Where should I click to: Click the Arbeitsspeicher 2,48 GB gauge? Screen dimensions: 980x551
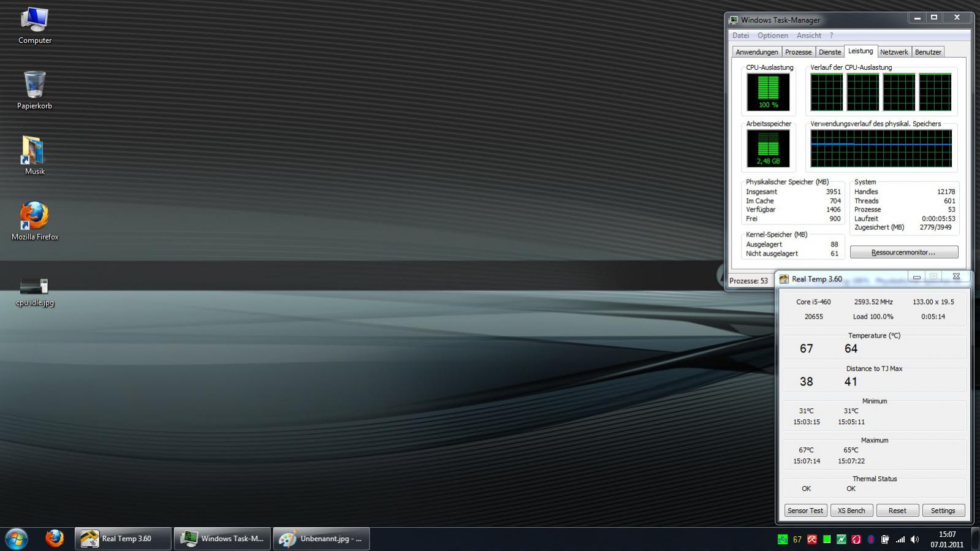click(x=768, y=148)
